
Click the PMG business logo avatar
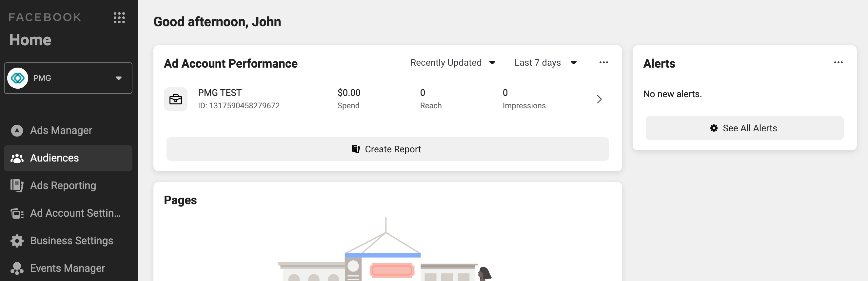click(x=17, y=78)
